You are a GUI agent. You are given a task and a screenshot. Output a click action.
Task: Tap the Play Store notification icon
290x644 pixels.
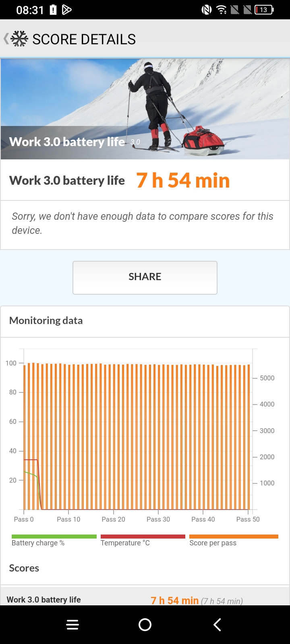tap(67, 10)
